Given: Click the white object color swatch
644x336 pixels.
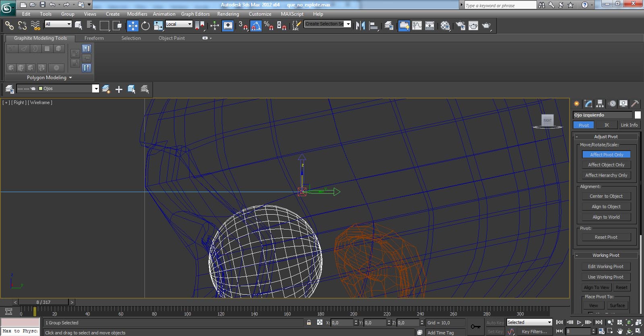Looking at the screenshot, I should [x=638, y=115].
